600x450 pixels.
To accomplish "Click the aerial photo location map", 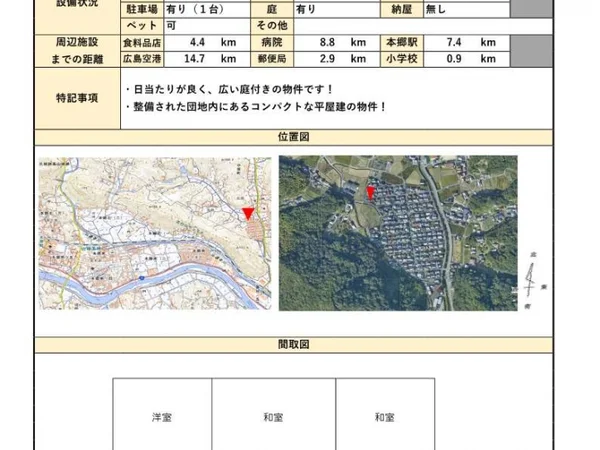I will (x=398, y=233).
